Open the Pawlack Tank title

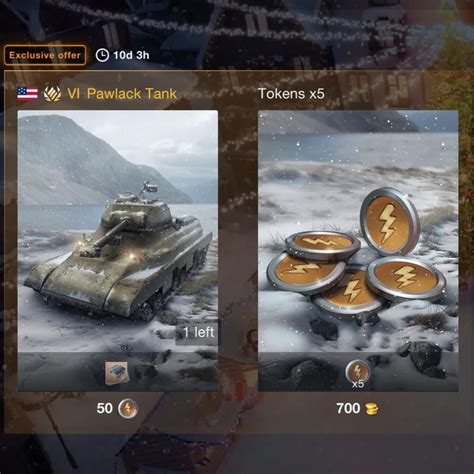[x=132, y=94]
